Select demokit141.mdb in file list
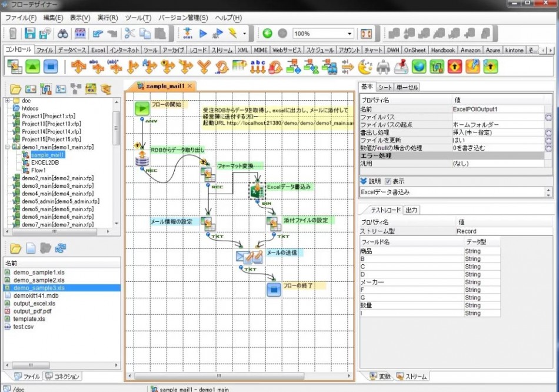Image resolution: width=559 pixels, height=392 pixels. [36, 295]
